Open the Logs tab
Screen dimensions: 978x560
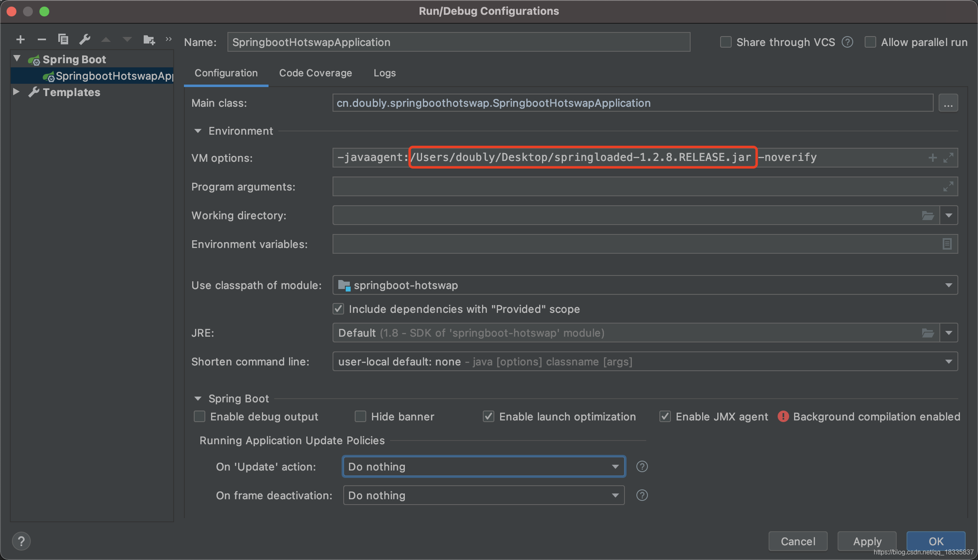[384, 73]
